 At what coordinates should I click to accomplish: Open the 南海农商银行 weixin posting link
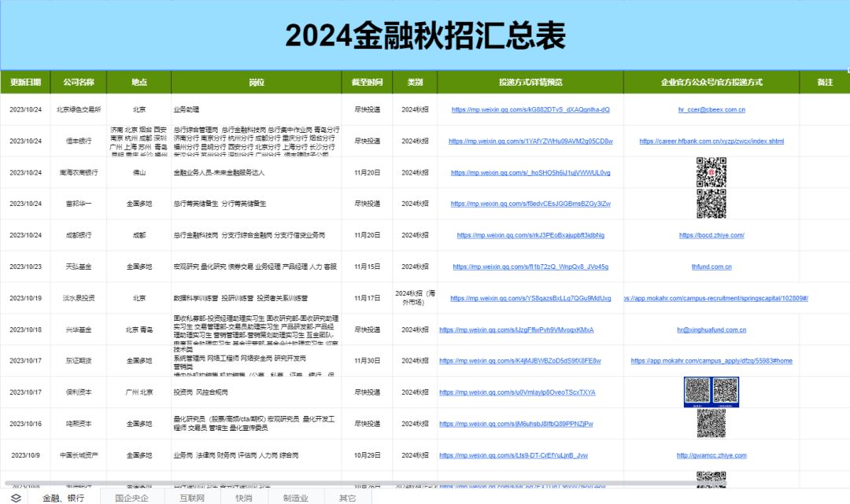(530, 172)
